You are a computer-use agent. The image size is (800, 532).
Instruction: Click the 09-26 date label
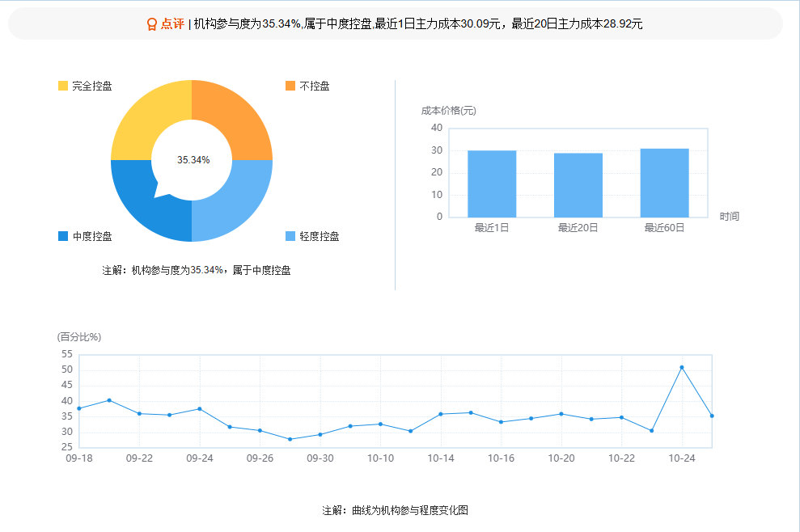[x=260, y=458]
